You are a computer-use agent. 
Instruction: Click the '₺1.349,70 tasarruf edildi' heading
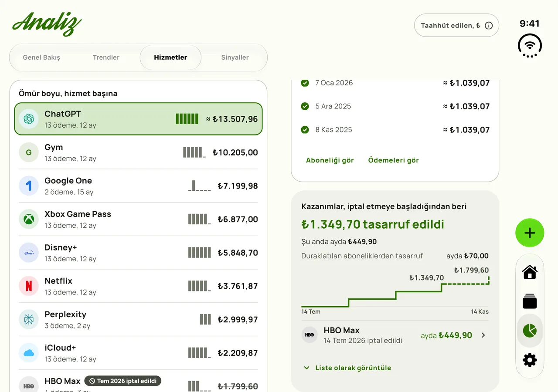click(x=373, y=225)
